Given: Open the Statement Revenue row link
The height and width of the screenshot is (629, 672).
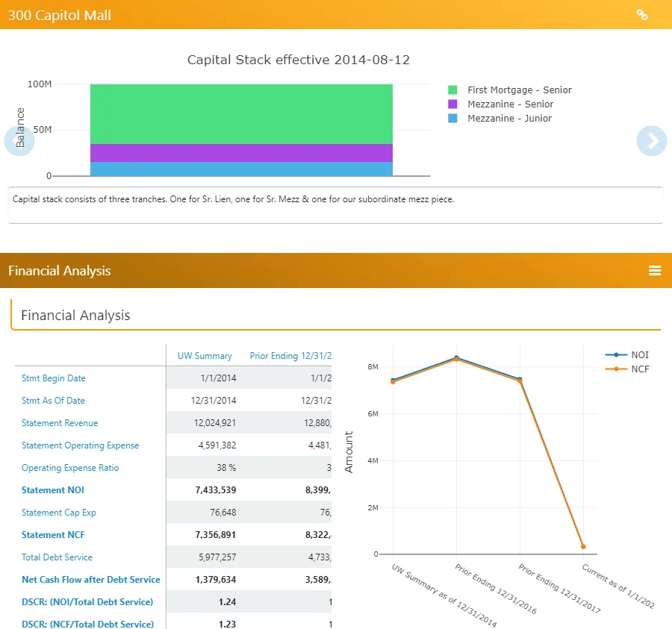Looking at the screenshot, I should pos(60,423).
